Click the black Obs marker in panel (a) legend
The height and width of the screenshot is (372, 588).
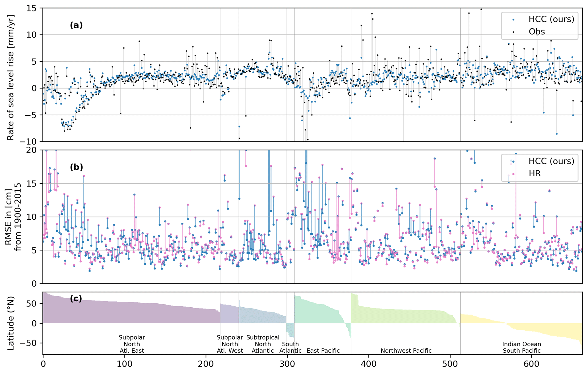[513, 32]
